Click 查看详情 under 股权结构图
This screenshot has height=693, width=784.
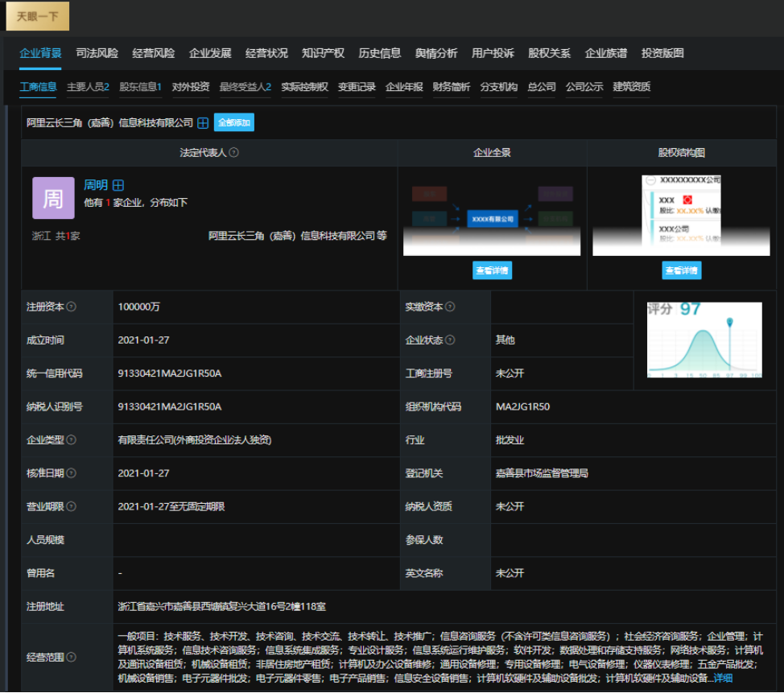(x=682, y=271)
